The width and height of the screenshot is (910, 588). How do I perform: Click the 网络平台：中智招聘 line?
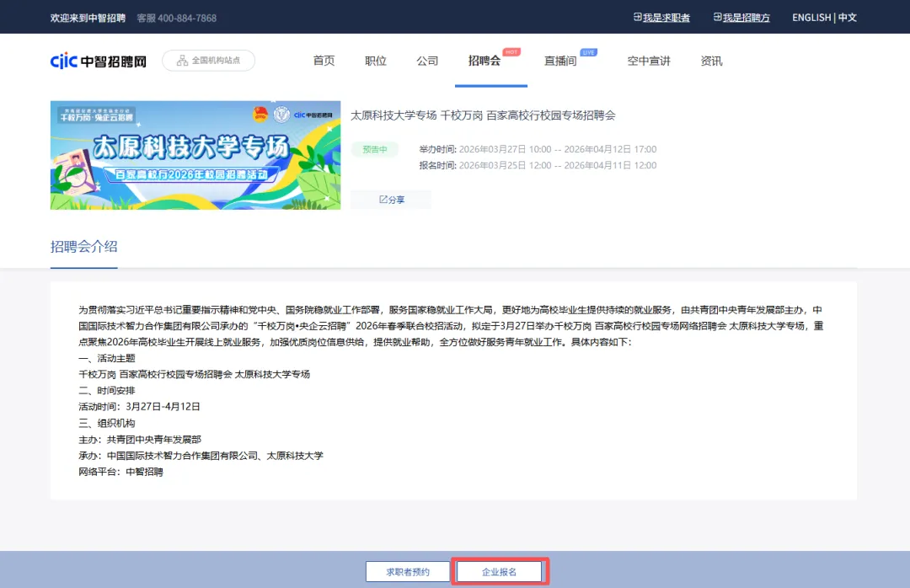[120, 472]
